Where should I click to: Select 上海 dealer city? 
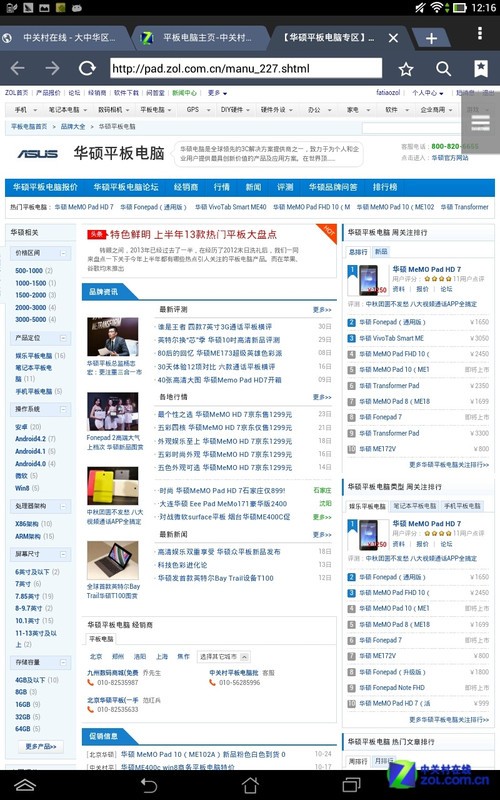pyautogui.click(x=162, y=657)
